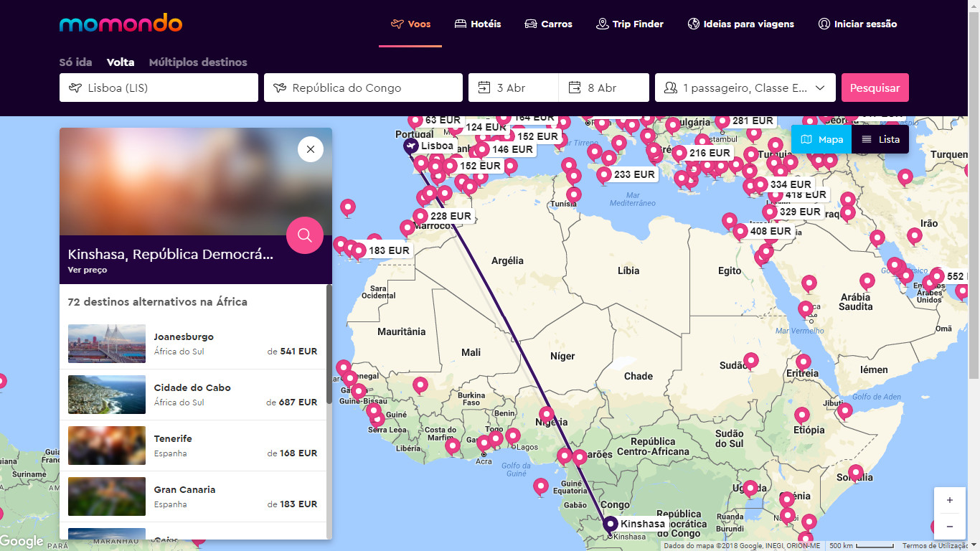
Task: Zoom out on the map
Action: pyautogui.click(x=949, y=526)
